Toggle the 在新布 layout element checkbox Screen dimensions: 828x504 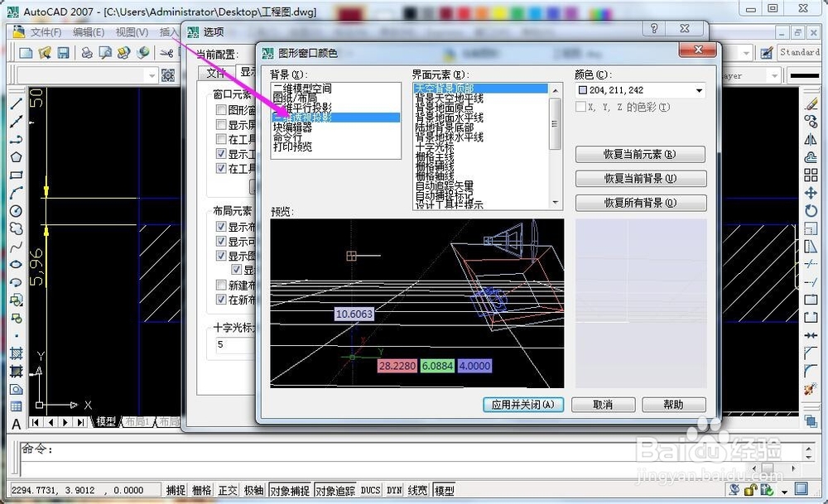click(x=221, y=300)
